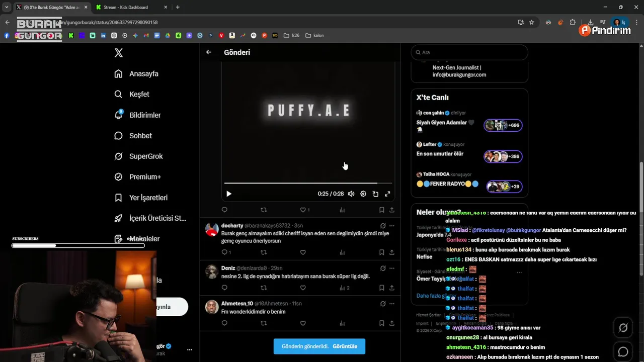Seek on the video progress bar
The image size is (644, 362).
click(x=308, y=183)
